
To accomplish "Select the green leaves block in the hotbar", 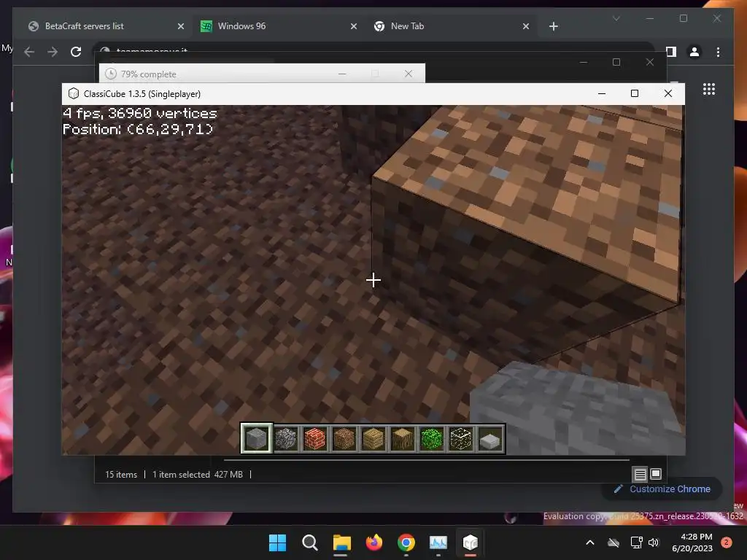I will pos(432,438).
